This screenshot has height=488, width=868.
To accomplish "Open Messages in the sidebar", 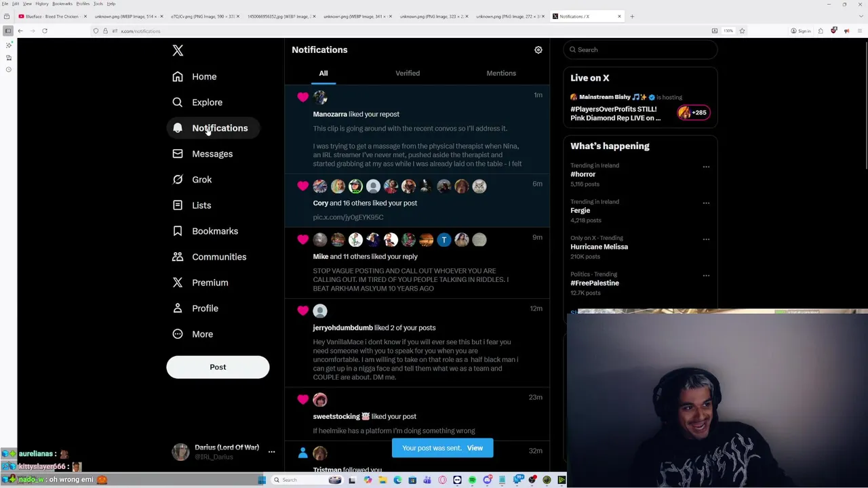I will click(x=202, y=154).
